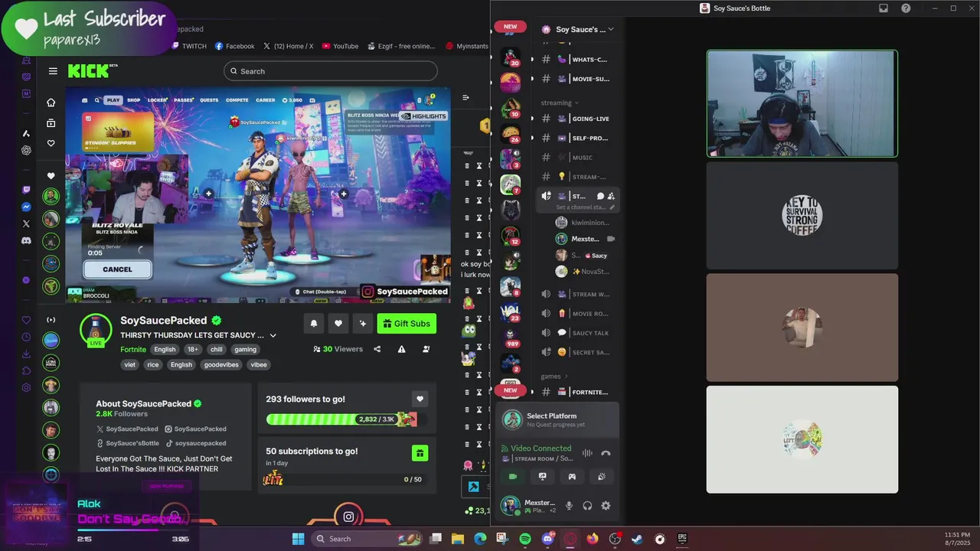
Task: Click the Kick home icon in sidebar
Action: coord(51,103)
